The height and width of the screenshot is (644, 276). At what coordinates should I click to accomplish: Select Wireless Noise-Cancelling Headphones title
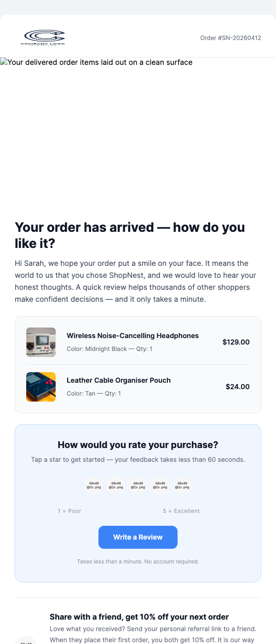tap(132, 335)
